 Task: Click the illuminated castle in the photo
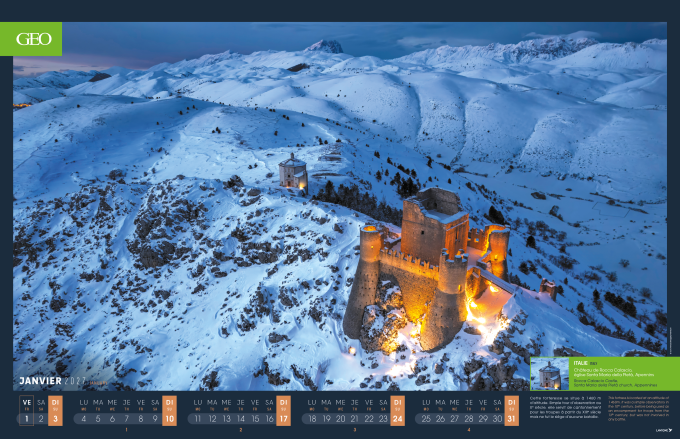point(425,265)
